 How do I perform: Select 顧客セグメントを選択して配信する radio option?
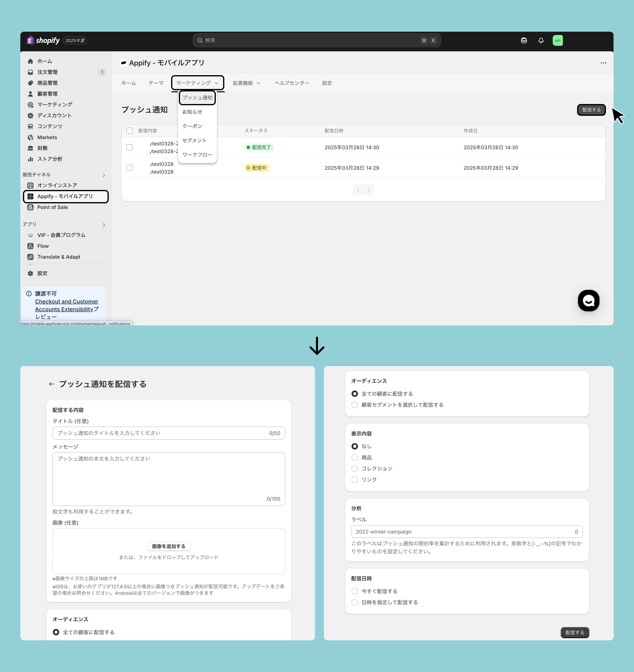[355, 405]
